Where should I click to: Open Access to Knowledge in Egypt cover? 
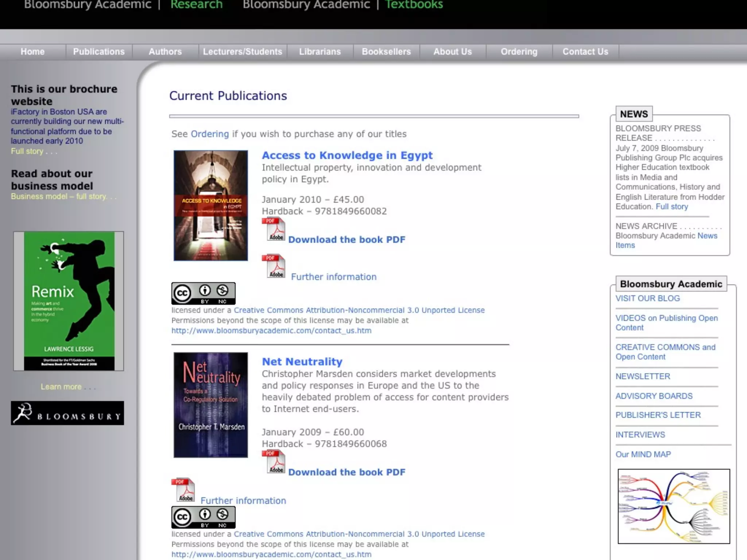[x=210, y=206]
